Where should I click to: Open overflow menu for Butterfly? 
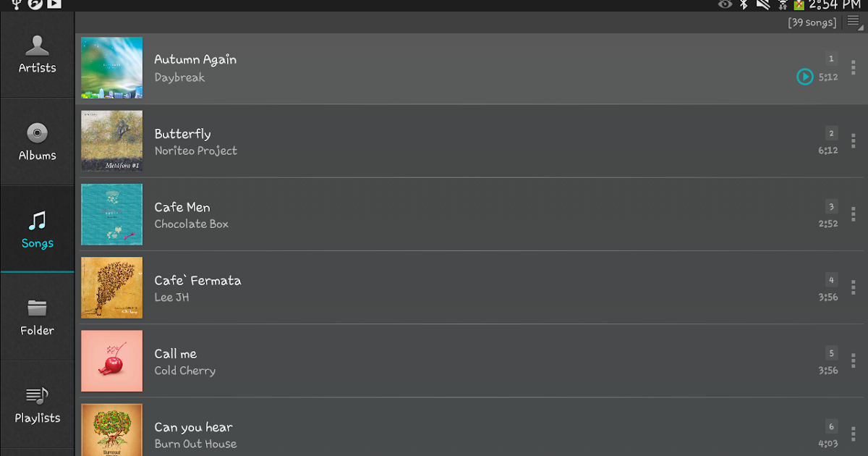click(x=854, y=140)
